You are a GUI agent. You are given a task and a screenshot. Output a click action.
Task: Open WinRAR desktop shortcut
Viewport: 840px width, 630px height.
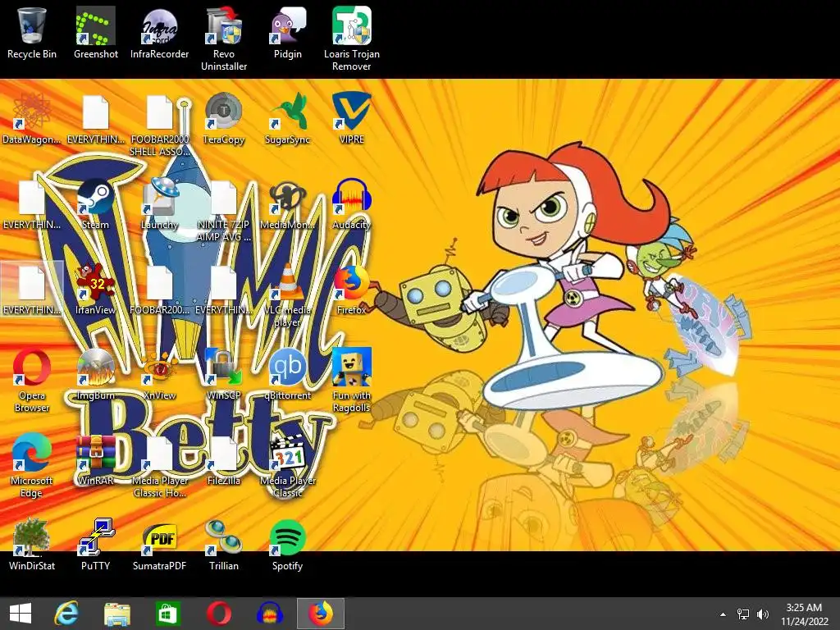click(x=95, y=459)
